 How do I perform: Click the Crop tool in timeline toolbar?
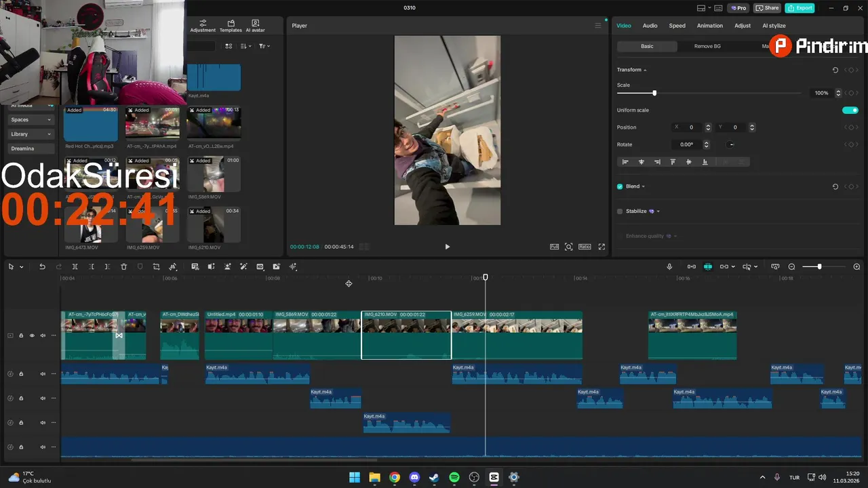tap(156, 267)
